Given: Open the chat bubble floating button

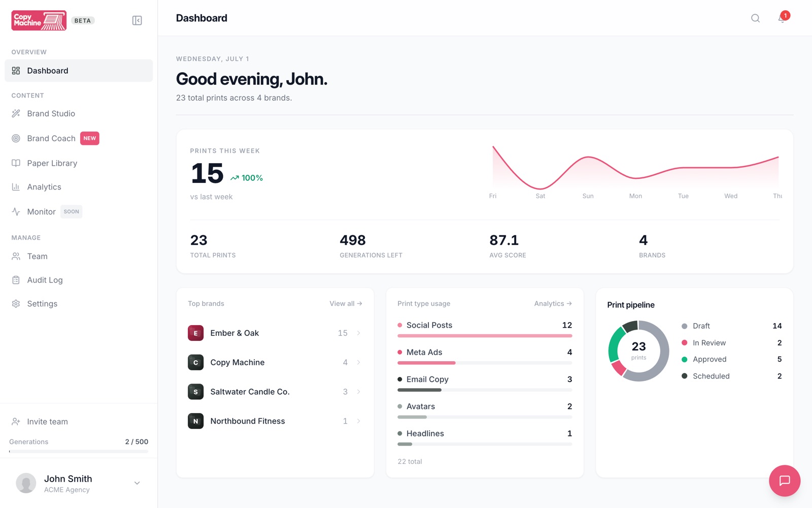Looking at the screenshot, I should click(x=785, y=481).
